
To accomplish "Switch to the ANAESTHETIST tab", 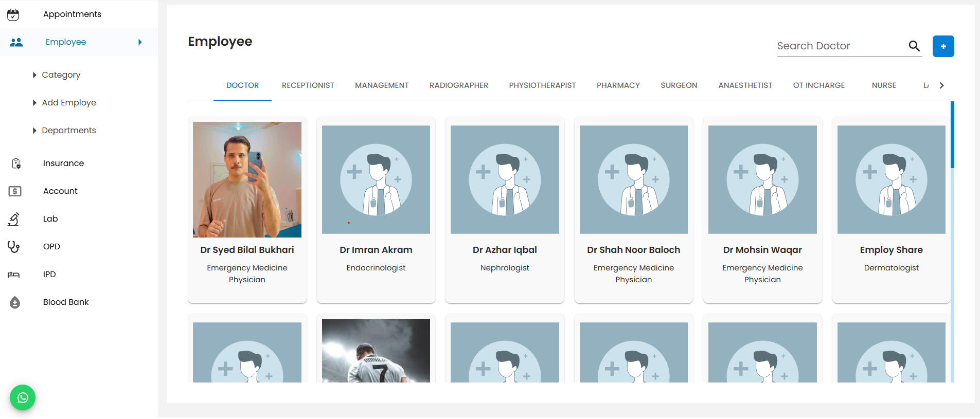I will (x=745, y=85).
